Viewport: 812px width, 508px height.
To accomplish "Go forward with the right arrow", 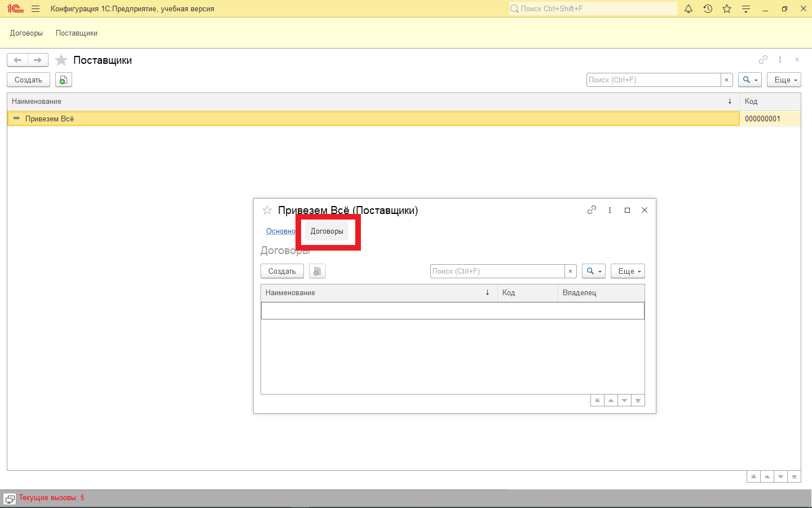I will pyautogui.click(x=38, y=60).
